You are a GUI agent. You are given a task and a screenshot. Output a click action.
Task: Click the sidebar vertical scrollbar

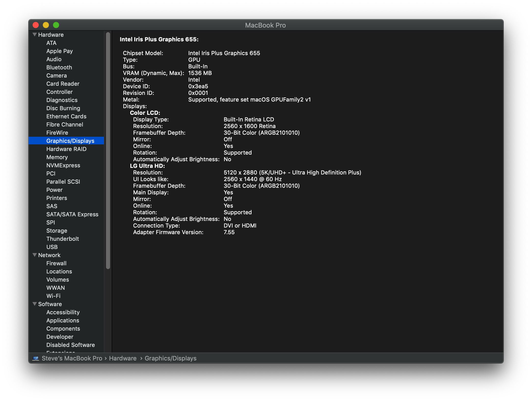click(108, 151)
